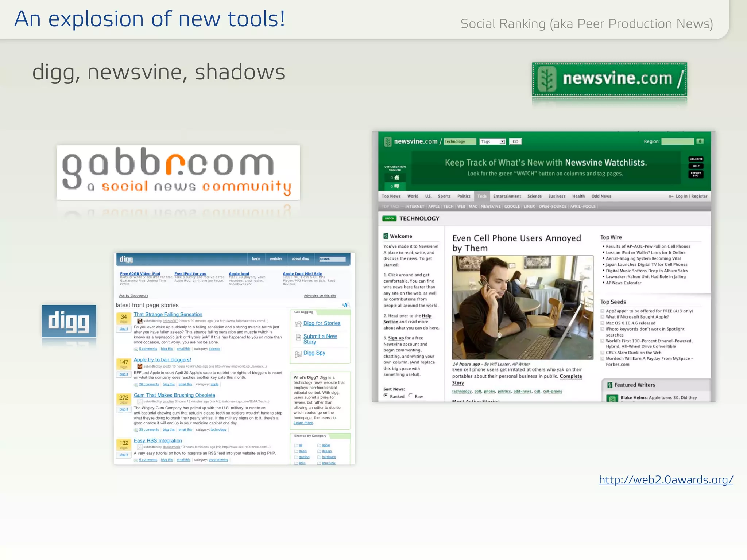The width and height of the screenshot is (747, 560).
Task: Click the black WELCOME button
Action: (696, 159)
